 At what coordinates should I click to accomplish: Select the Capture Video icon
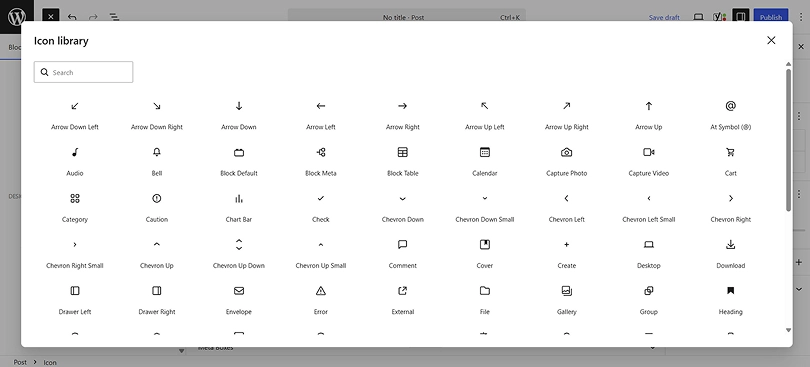click(649, 152)
